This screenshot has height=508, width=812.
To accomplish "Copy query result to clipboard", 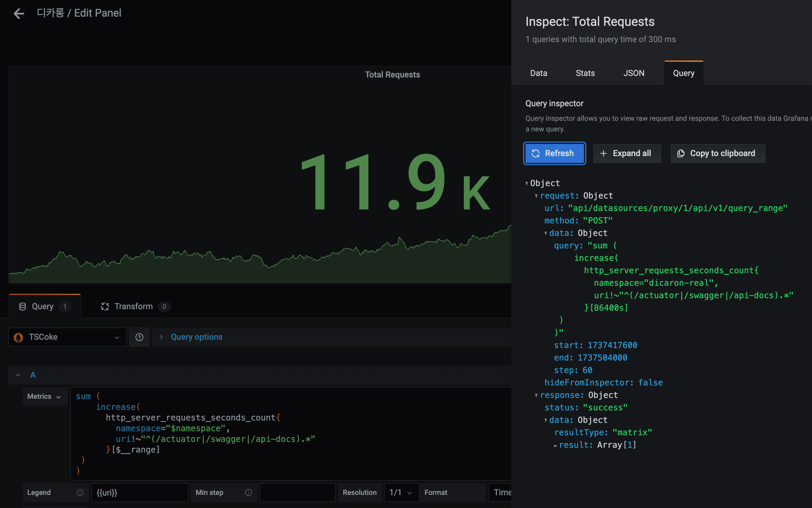I will click(718, 153).
